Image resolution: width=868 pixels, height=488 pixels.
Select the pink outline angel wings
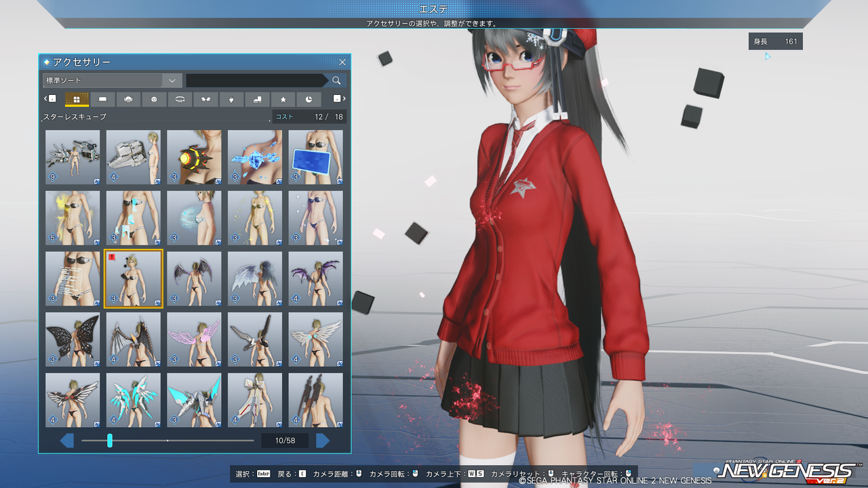click(x=194, y=340)
